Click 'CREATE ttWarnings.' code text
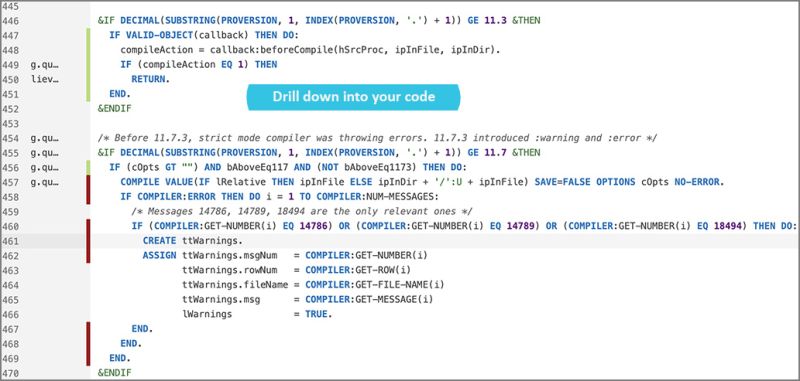800x381 pixels. (193, 241)
